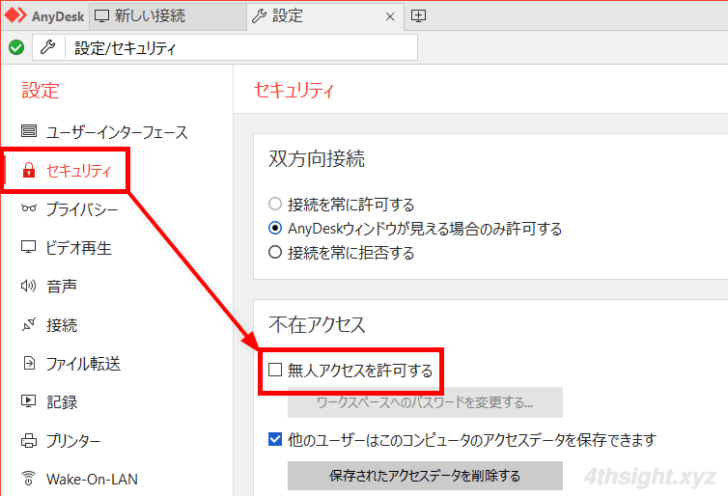Viewport: 728px width, 496px height.
Task: Click the Wake-On-LAN wireless icon
Action: point(28,478)
